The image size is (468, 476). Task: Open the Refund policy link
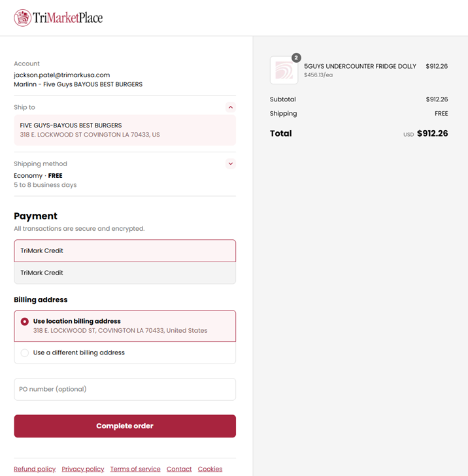pos(35,469)
